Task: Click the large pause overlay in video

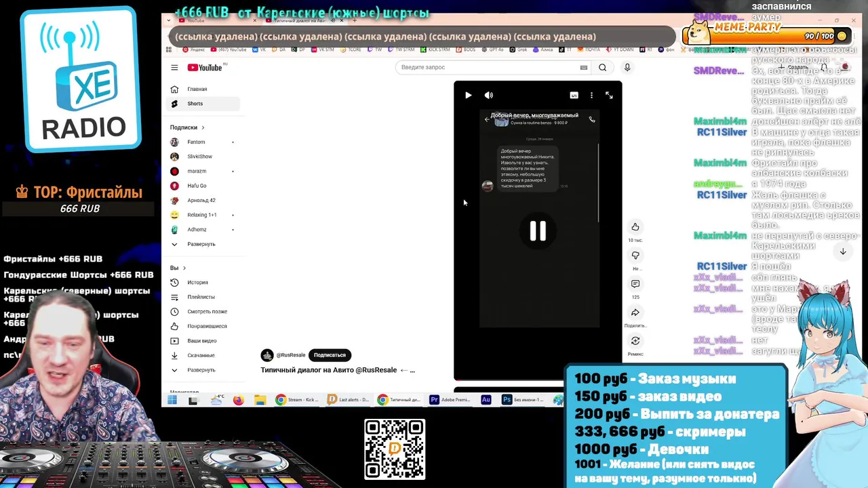Action: click(x=538, y=231)
